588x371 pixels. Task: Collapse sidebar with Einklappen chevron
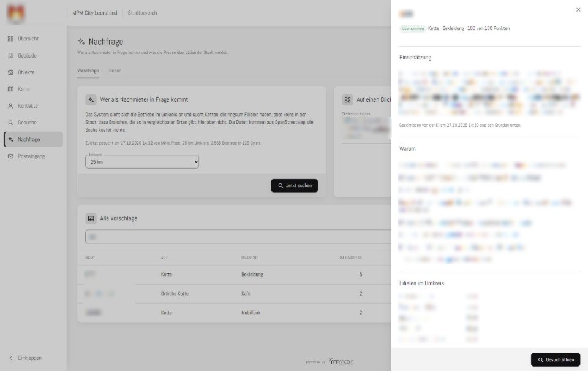(10, 358)
